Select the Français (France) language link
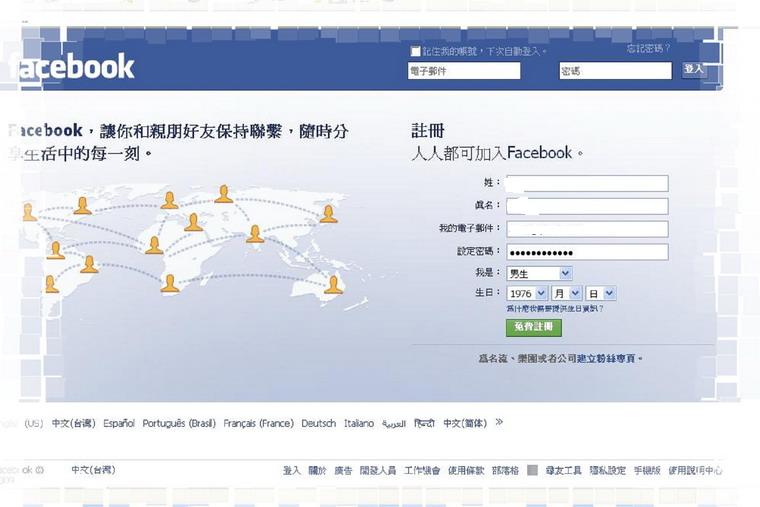 tap(258, 423)
